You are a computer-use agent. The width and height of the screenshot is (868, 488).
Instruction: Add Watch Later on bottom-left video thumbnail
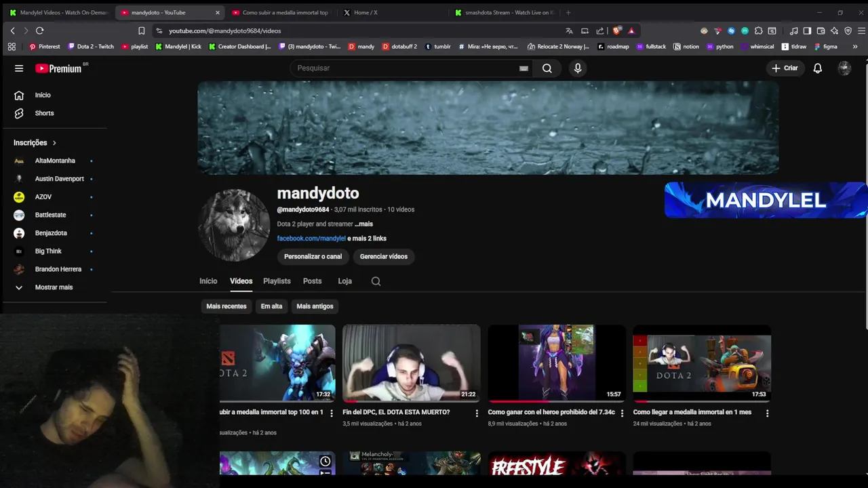click(x=325, y=462)
